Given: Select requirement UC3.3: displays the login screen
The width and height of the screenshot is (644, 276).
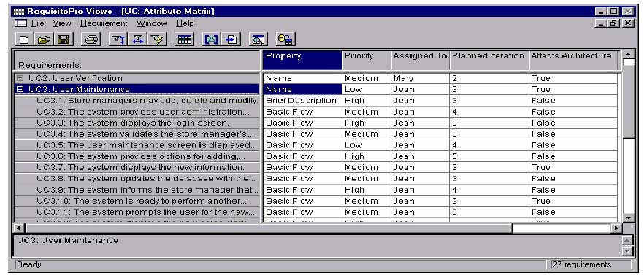Looking at the screenshot, I should point(137,123).
